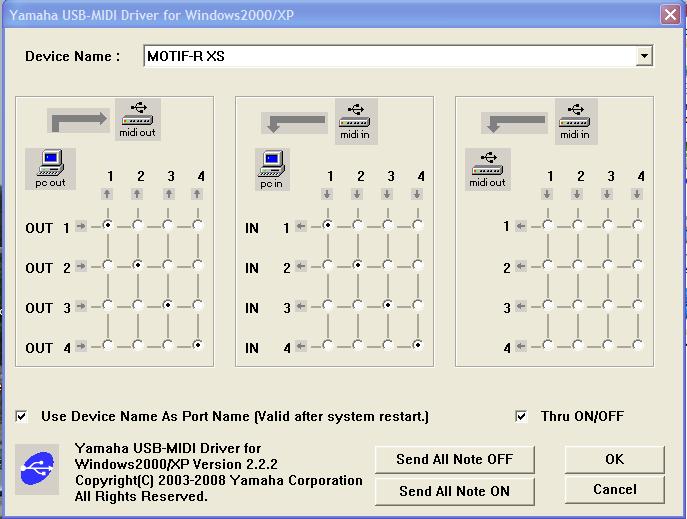
Task: Click the IN 3 row label
Action: point(268,308)
